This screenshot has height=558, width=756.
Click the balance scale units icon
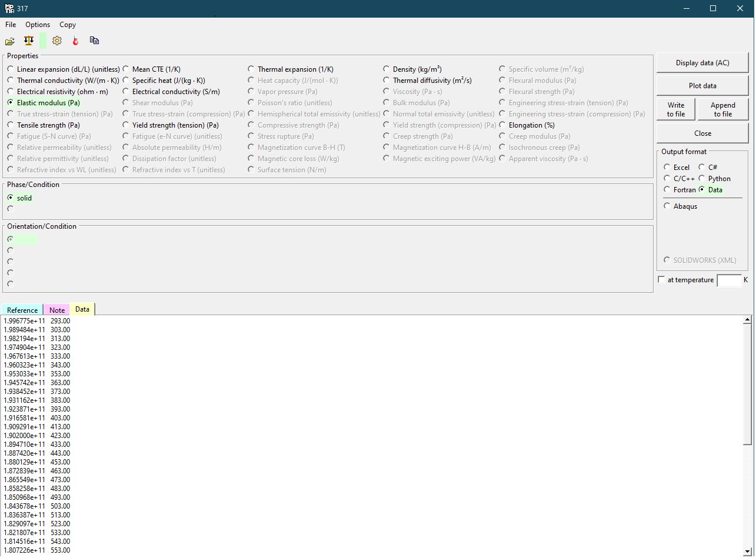(28, 41)
